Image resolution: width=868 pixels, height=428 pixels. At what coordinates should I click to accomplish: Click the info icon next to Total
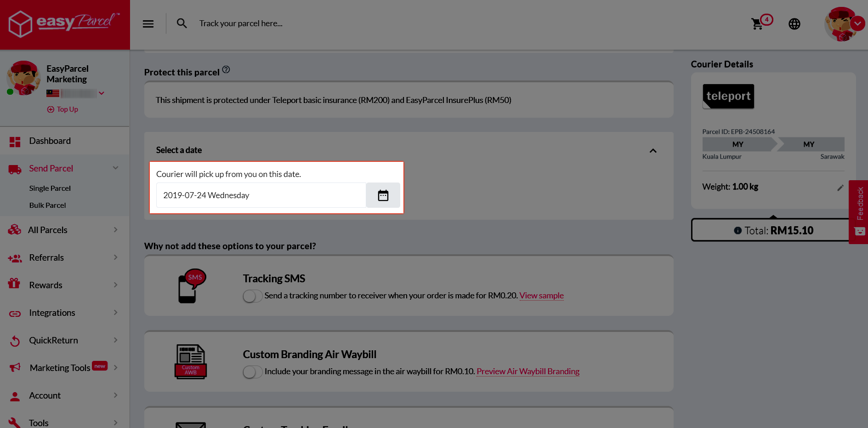coord(738,231)
